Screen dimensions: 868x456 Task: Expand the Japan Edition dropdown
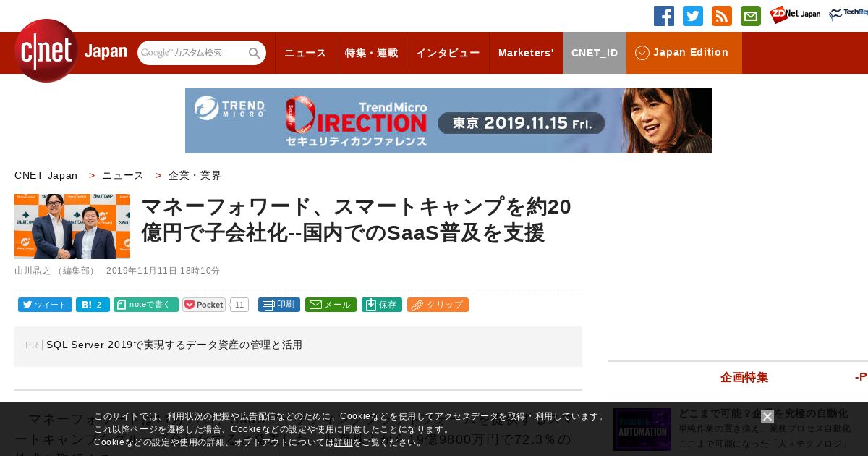[684, 53]
